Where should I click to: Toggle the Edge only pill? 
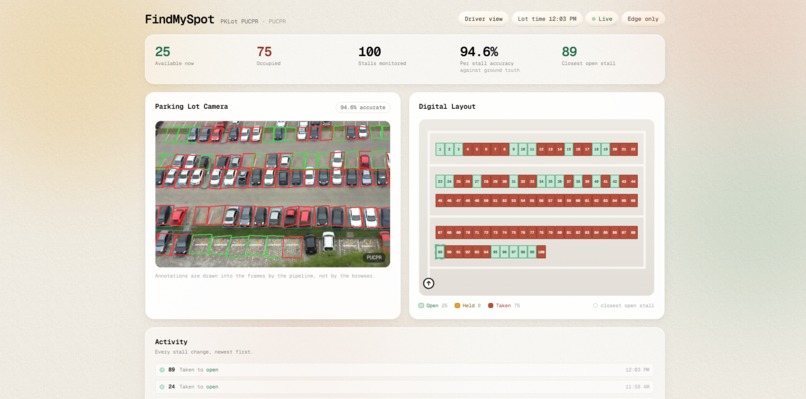[x=643, y=19]
